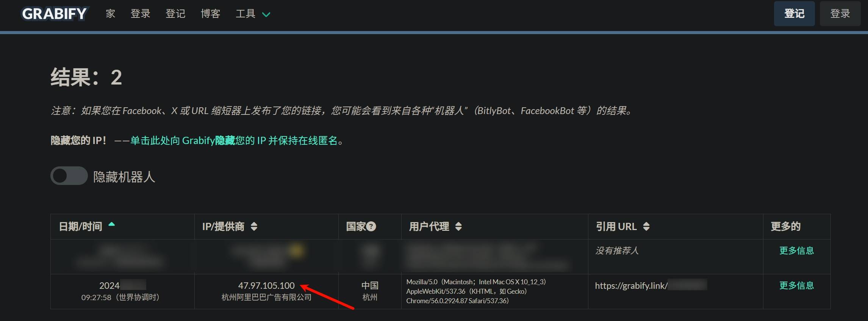Viewport: 868px width, 321px height.
Task: Open the 工具 menu in navbar
Action: pos(246,14)
